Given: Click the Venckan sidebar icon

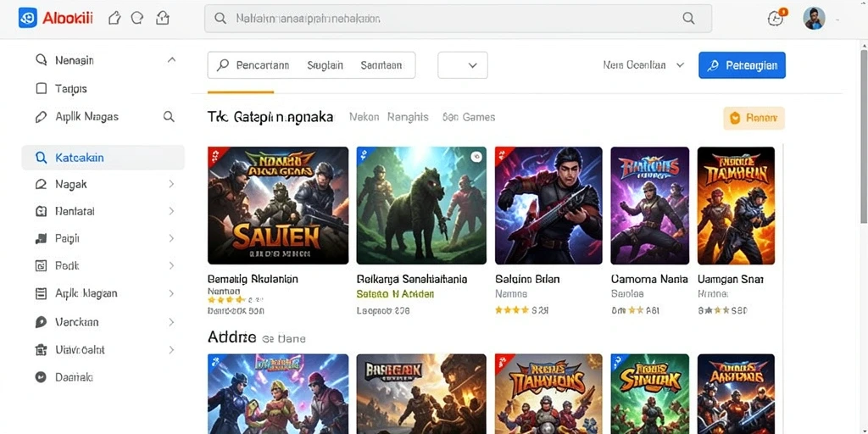Looking at the screenshot, I should coord(41,322).
